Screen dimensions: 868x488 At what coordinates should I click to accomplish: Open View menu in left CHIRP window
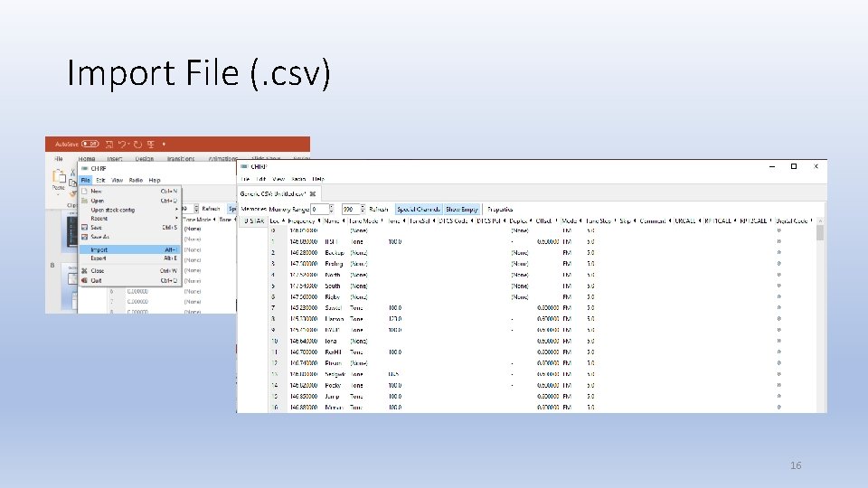coord(117,180)
